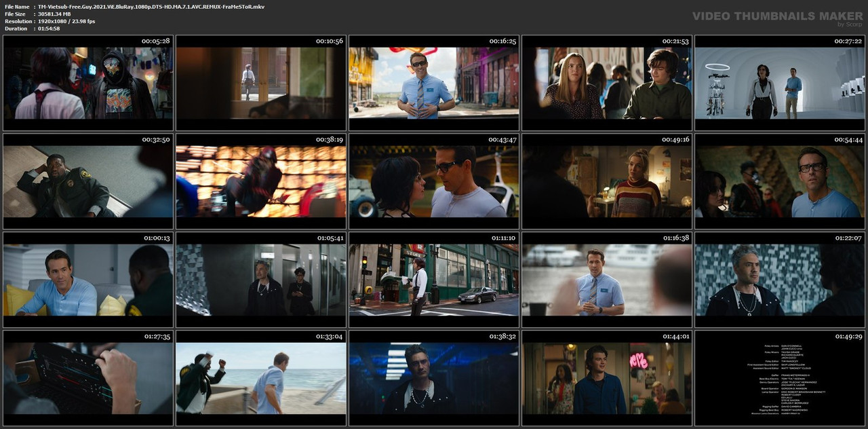Open the frame at 00:38:19

tap(261, 181)
